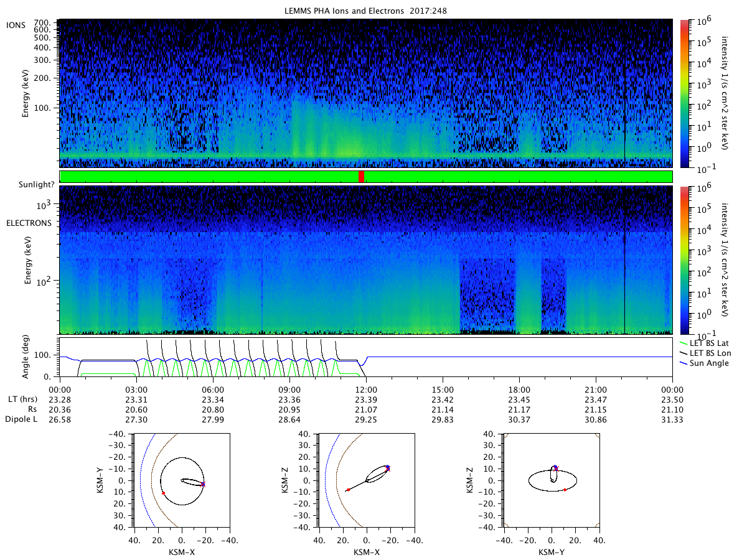This screenshot has height=560, width=747.
Task: Click the KSM-X versus KSM-Z orbit plot
Action: 366,480
